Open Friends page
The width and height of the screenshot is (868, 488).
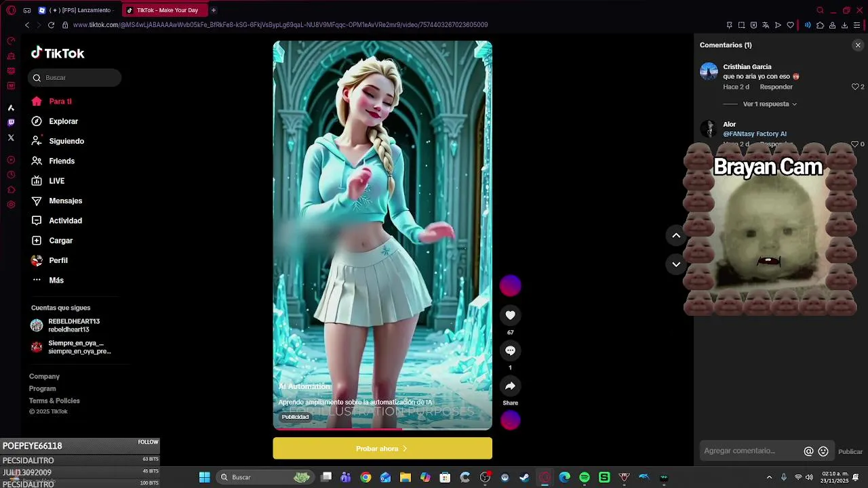[52, 161]
